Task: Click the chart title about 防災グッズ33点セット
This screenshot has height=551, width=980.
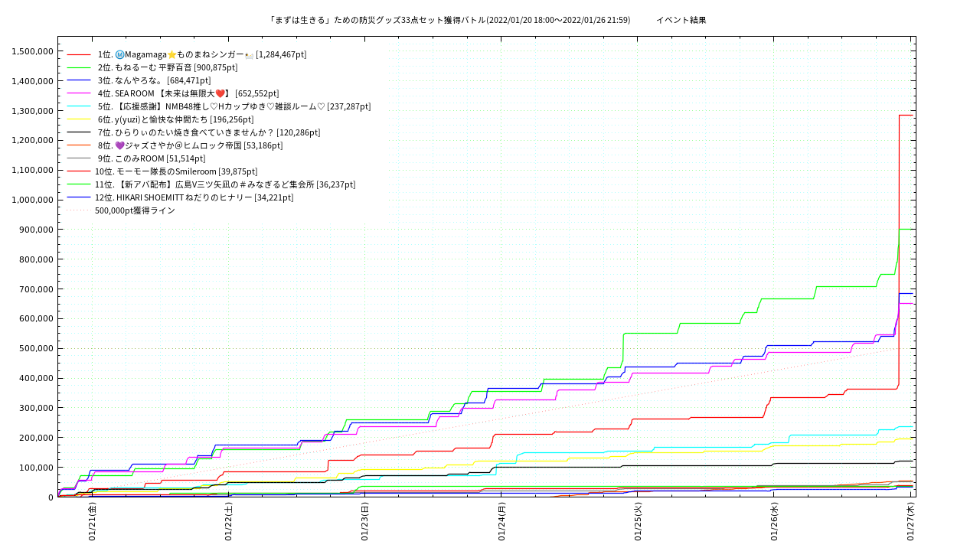Action: click(x=449, y=20)
